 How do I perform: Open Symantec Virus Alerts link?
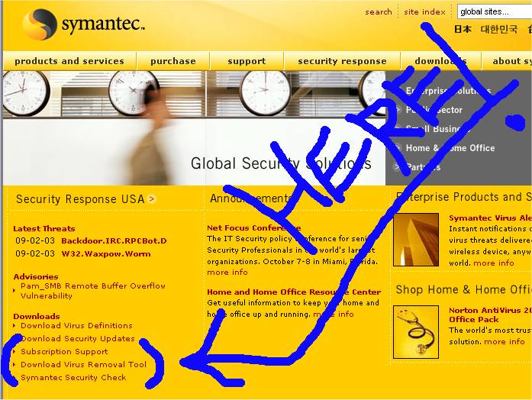click(490, 218)
